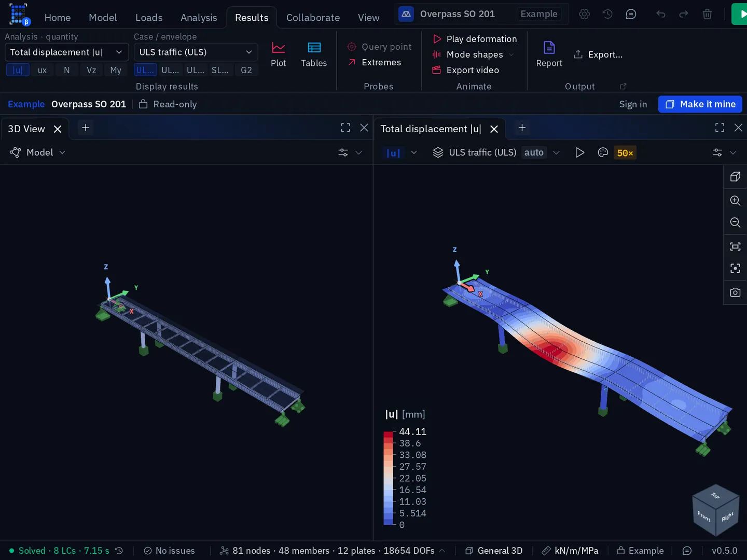Toggle perspective box view icon
The height and width of the screenshot is (560, 747).
(735, 177)
